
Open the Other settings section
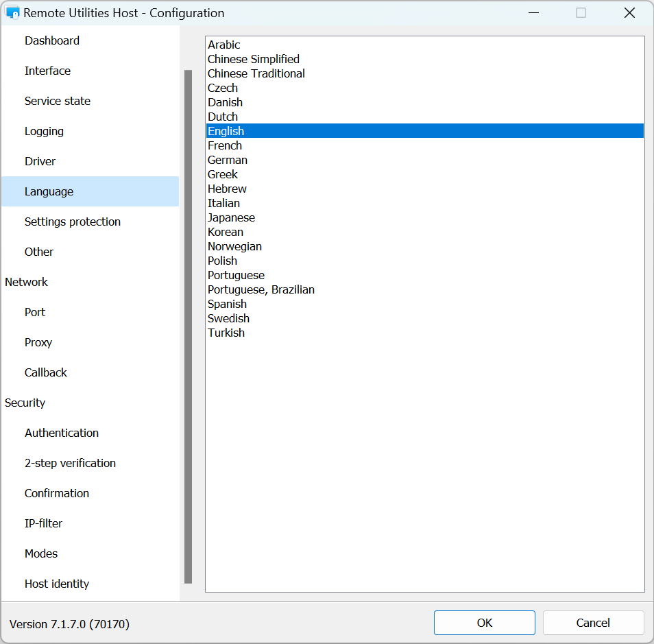90,252
